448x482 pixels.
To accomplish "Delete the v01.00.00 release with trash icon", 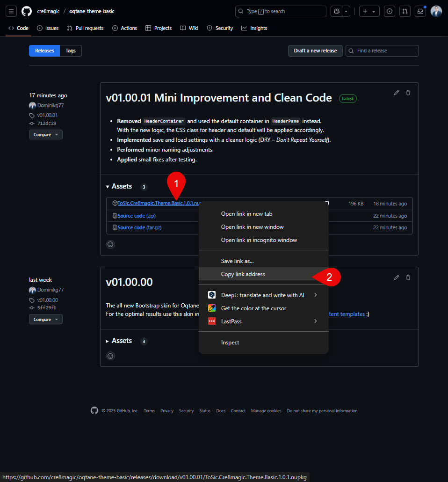I will (x=408, y=278).
